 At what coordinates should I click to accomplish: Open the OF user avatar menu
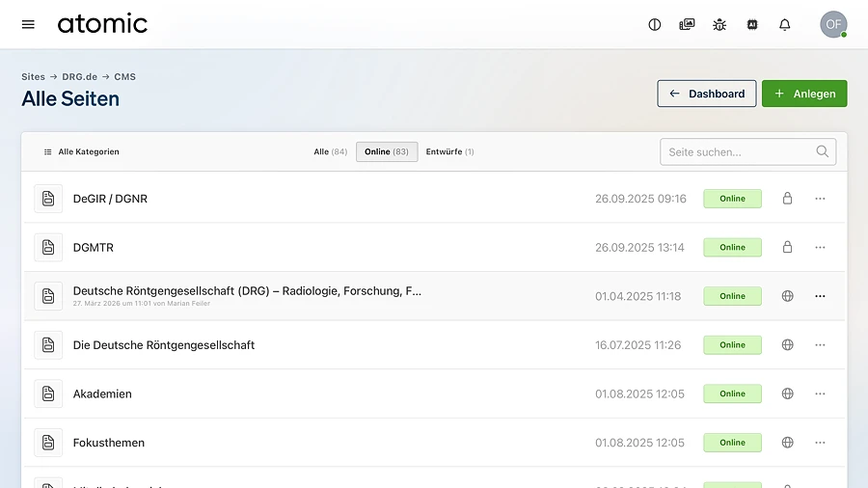(x=832, y=25)
